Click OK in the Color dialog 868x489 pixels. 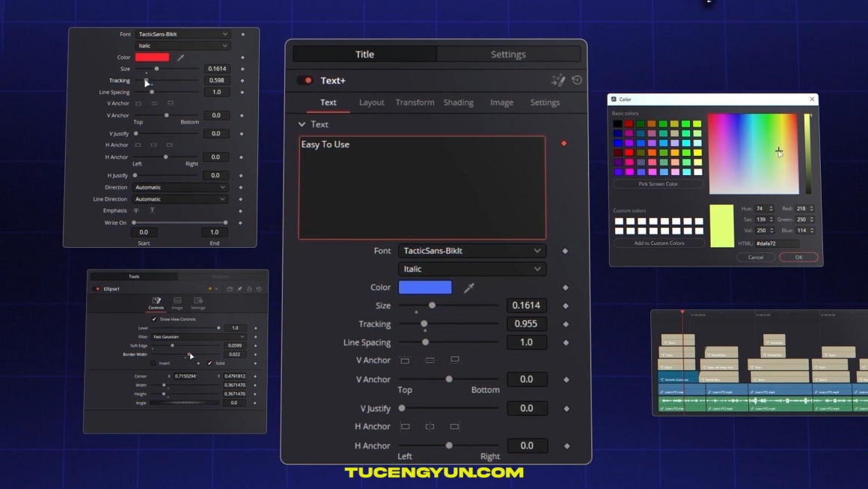[798, 257]
